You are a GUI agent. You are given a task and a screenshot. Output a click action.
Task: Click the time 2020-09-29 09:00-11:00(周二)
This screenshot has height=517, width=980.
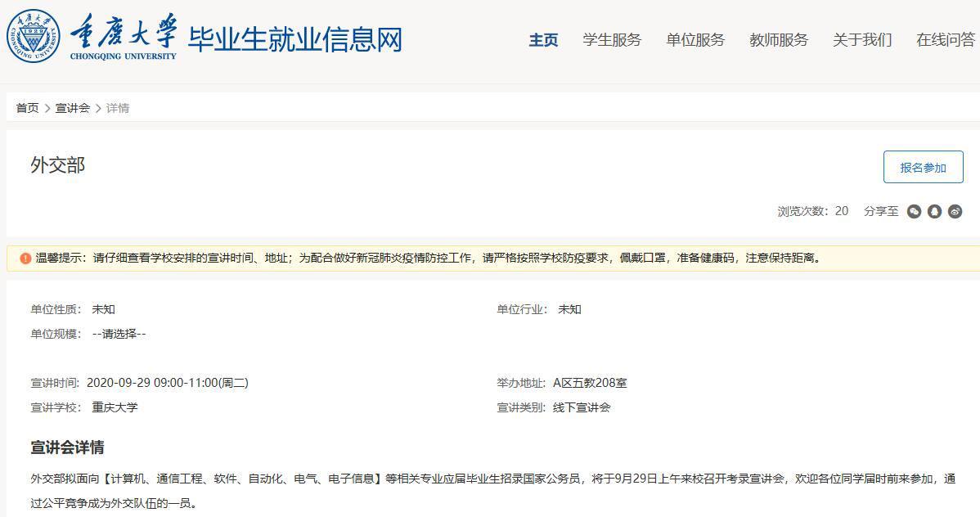click(x=168, y=383)
